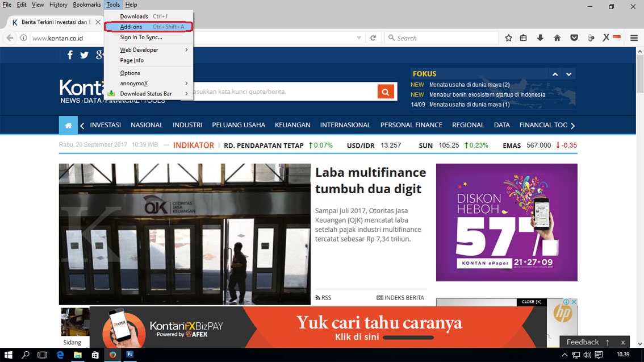The height and width of the screenshot is (362, 644).
Task: Click the RSS feed link
Action: (x=323, y=297)
